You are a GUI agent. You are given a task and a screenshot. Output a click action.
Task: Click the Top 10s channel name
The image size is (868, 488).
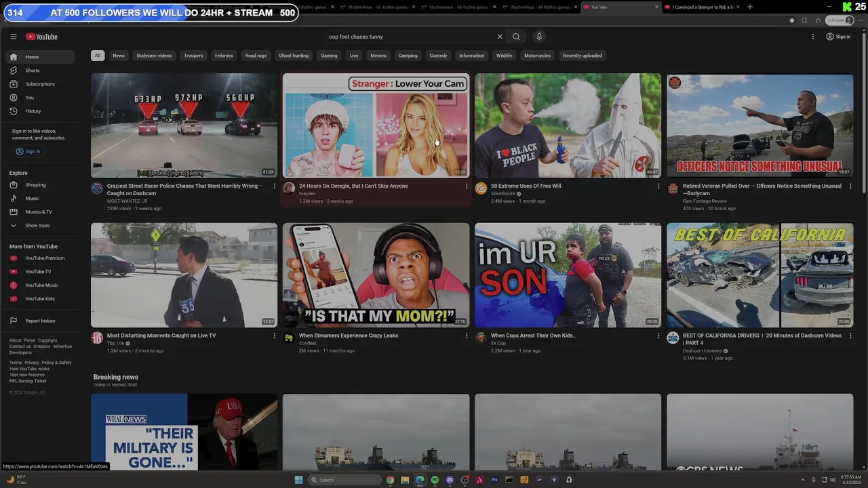(115, 343)
